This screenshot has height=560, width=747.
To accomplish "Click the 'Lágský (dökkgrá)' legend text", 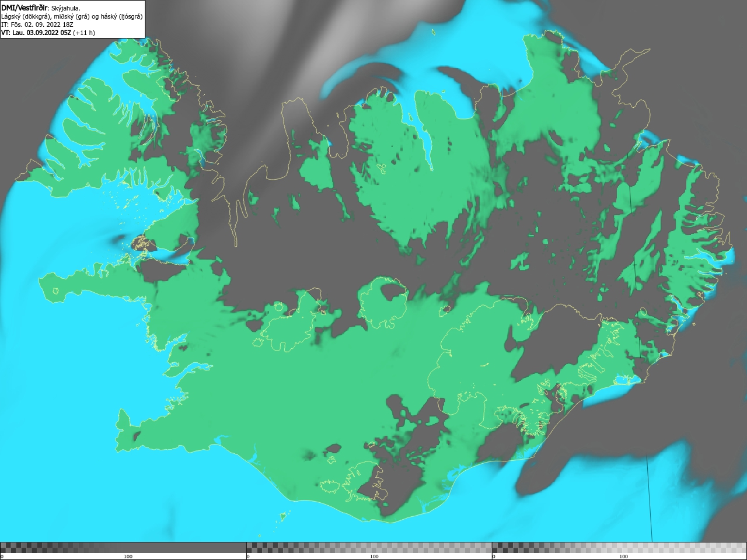I will click(x=26, y=16).
